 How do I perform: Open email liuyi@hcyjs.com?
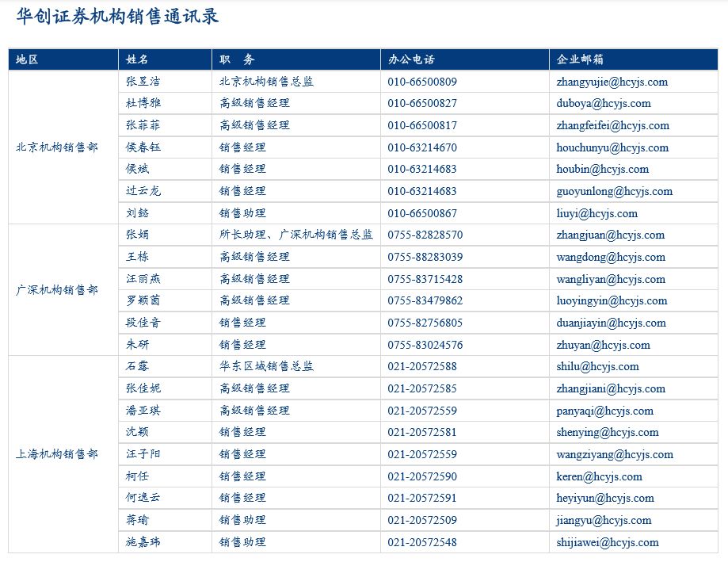click(597, 214)
